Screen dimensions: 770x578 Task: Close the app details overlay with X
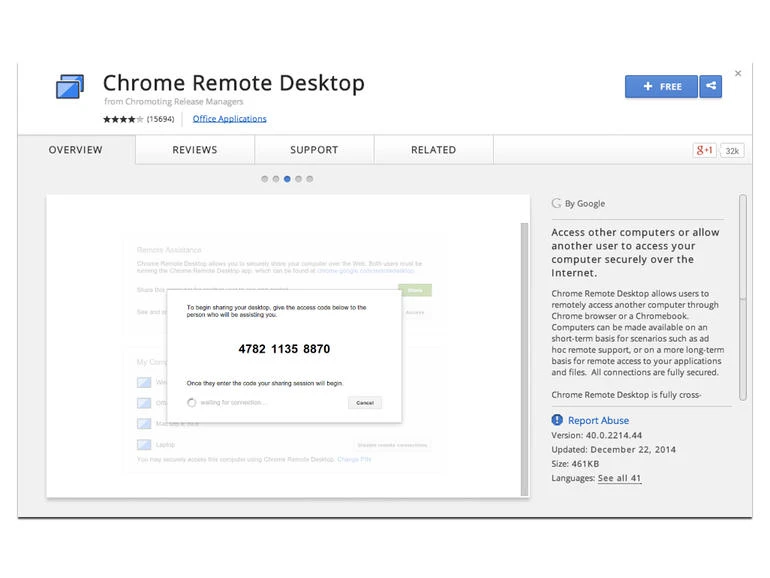(x=738, y=73)
